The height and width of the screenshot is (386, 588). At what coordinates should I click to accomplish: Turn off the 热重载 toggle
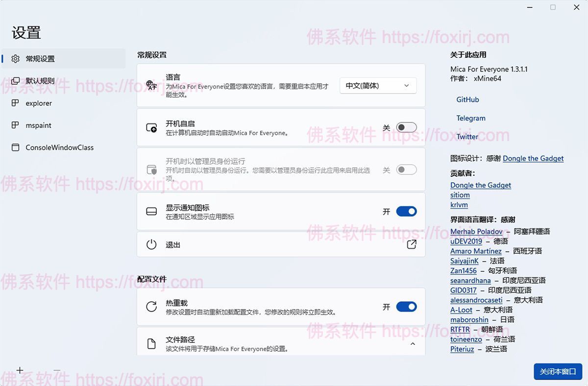[405, 307]
